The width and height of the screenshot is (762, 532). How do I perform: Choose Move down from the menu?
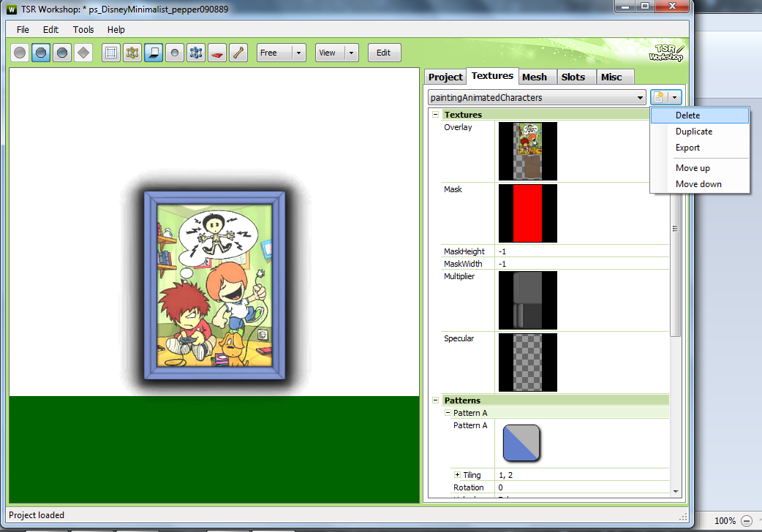tap(700, 183)
